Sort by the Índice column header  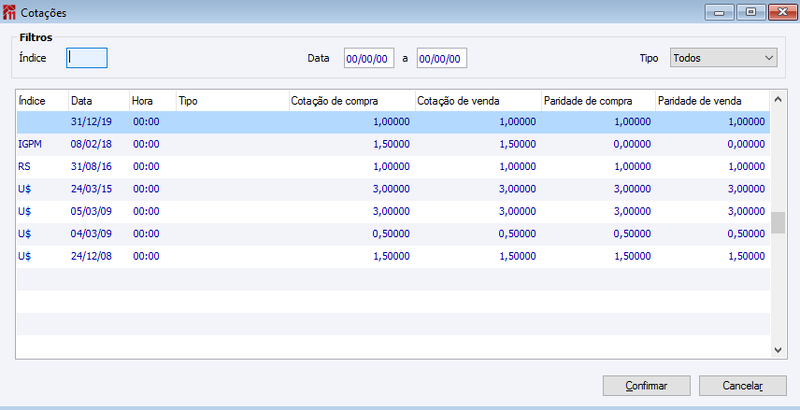pyautogui.click(x=42, y=101)
